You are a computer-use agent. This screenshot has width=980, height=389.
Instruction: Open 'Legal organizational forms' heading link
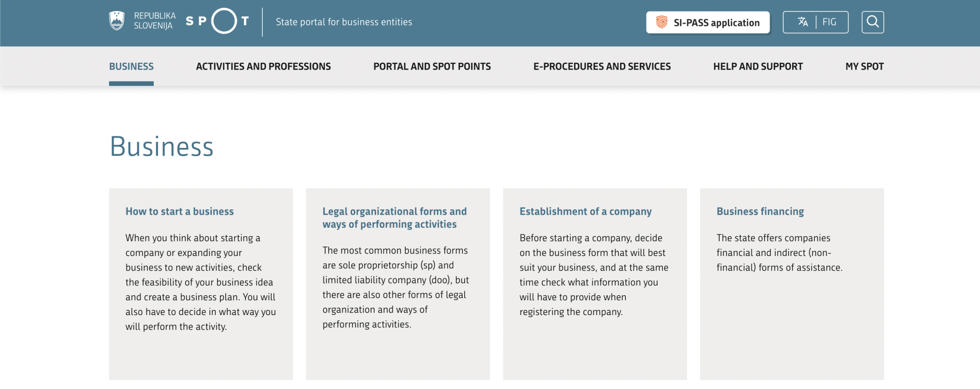[394, 218]
